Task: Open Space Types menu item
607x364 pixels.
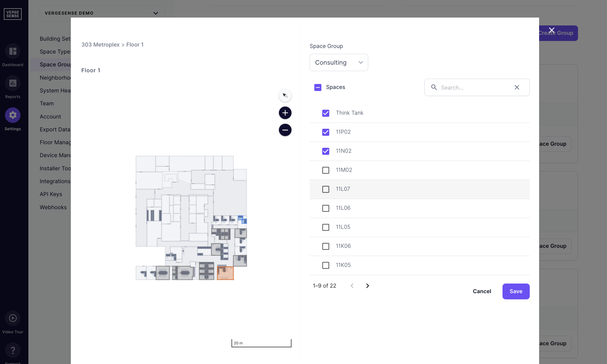Action: coord(55,51)
